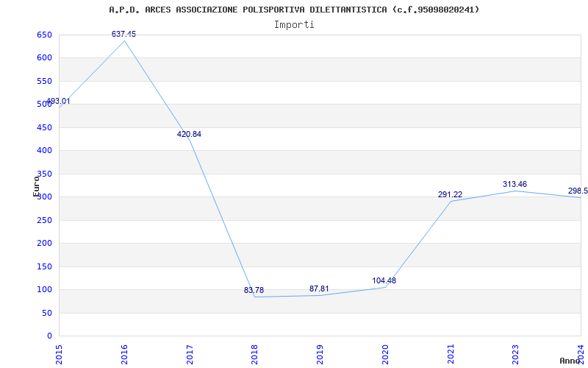The width and height of the screenshot is (588, 368).
Task: Select the 200 y-axis tick label
Action: point(44,244)
